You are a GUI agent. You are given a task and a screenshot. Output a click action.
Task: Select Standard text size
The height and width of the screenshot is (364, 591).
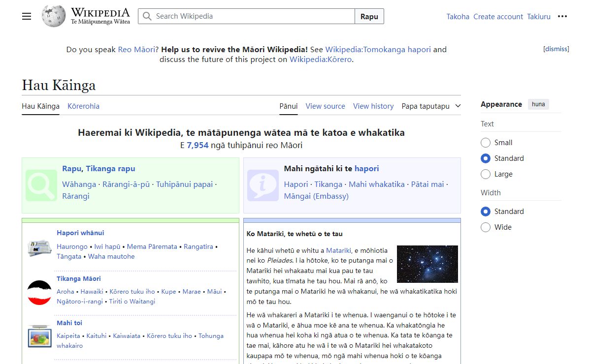coord(486,158)
